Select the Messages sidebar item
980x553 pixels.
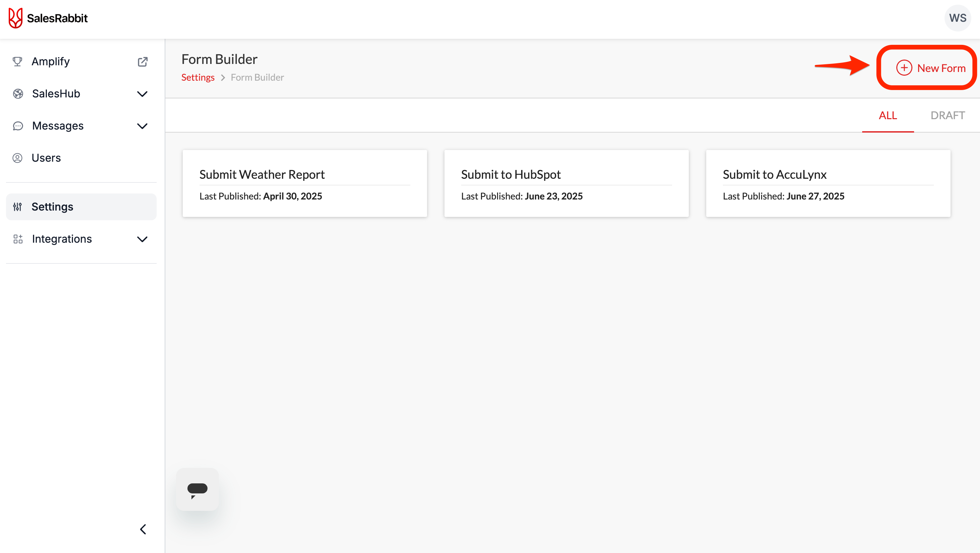click(x=81, y=126)
